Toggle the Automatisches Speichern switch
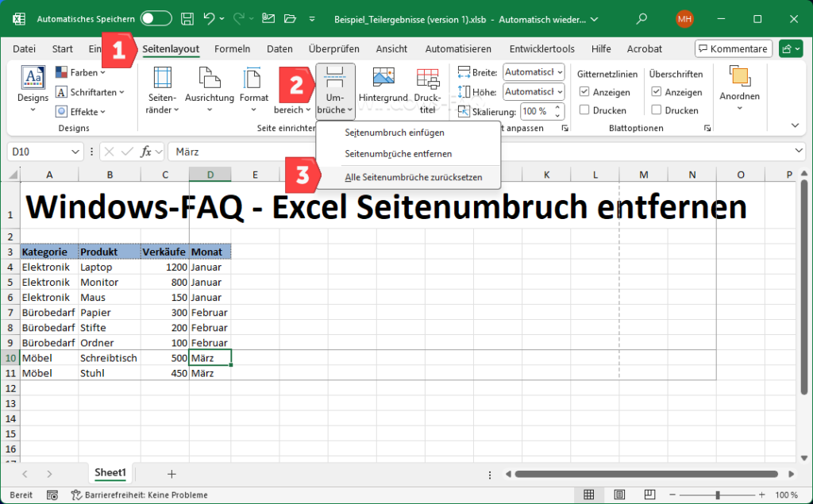The height and width of the screenshot is (504, 813). tap(156, 17)
